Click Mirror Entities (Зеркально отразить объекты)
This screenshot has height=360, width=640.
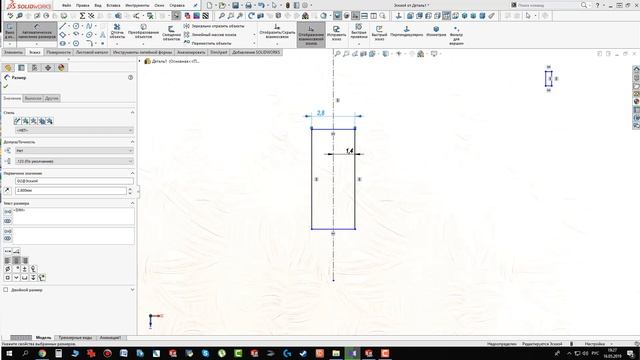(214, 26)
